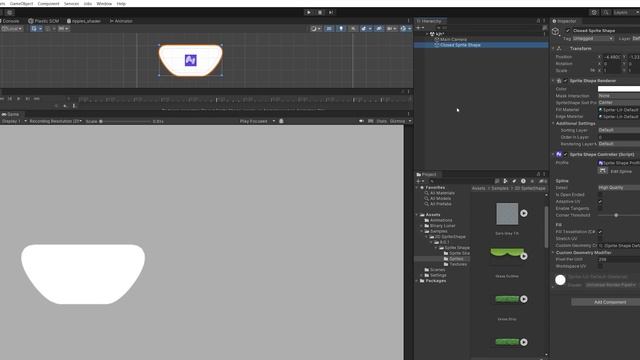Open the Color swatch of Sprite Shape Renderer
640x360 pixels.
tap(619, 89)
